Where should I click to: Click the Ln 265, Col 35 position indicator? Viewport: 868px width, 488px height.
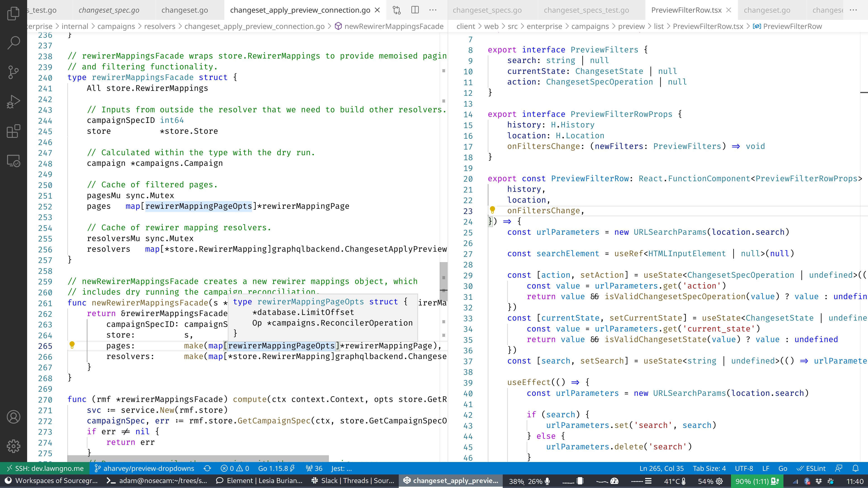click(x=661, y=469)
